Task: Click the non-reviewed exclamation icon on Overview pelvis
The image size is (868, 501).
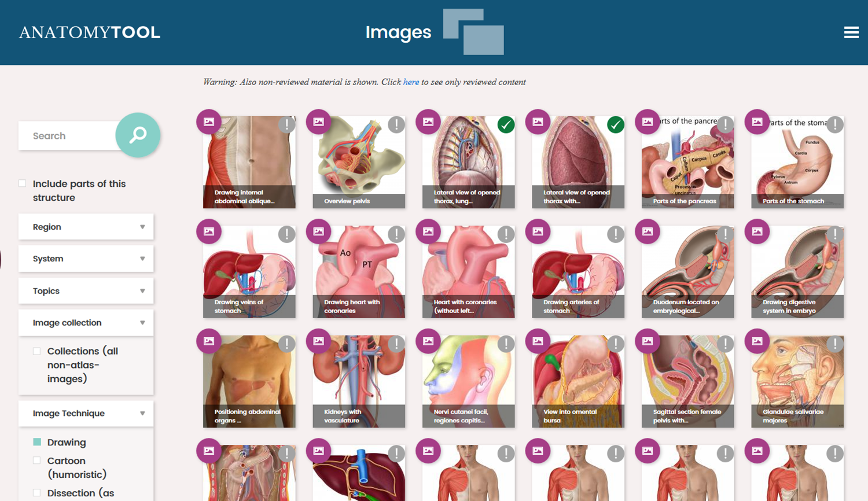Action: coord(396,124)
